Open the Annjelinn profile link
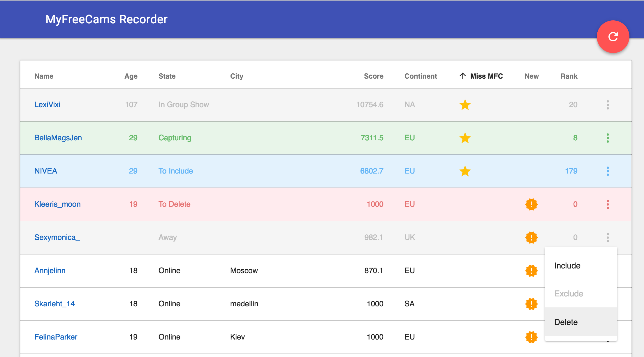 50,271
